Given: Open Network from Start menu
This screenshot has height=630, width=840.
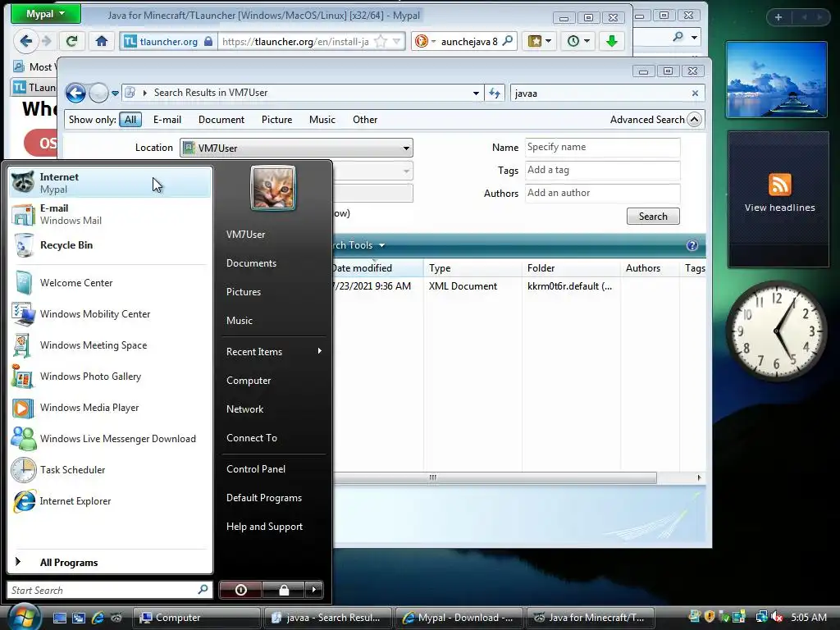Looking at the screenshot, I should click(x=244, y=409).
